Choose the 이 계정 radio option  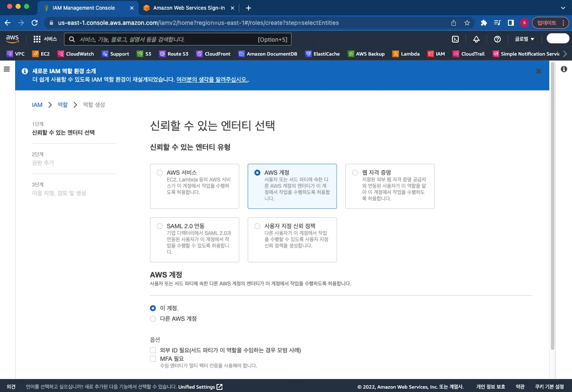(153, 308)
